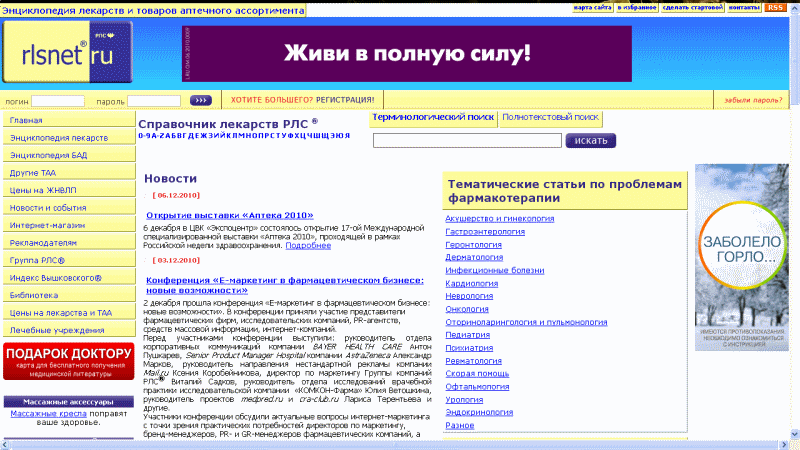Open the "Психиатрия" topic
This screenshot has height=450, width=800.
[469, 348]
